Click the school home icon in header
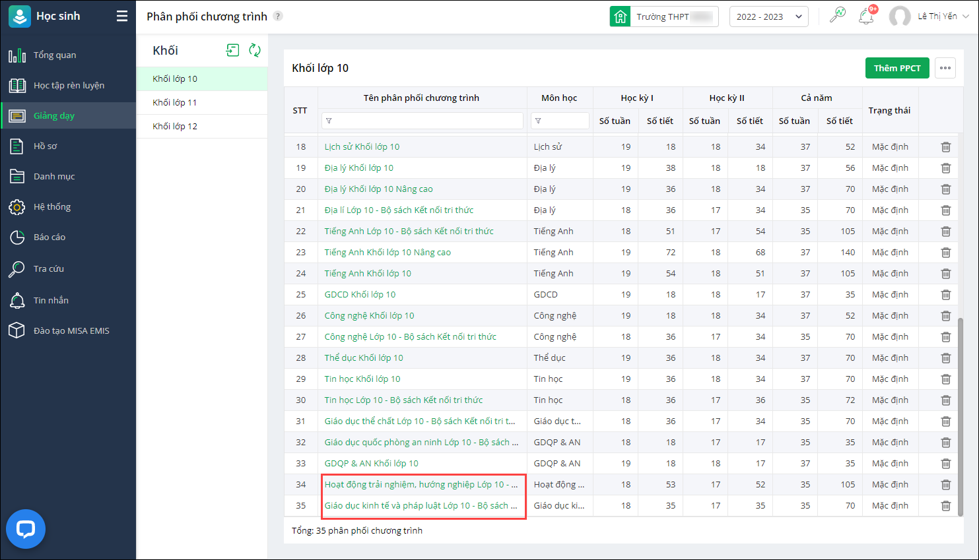979x560 pixels. [x=621, y=16]
